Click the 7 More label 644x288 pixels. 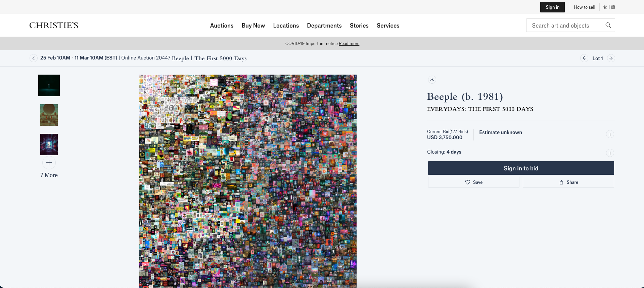[49, 175]
